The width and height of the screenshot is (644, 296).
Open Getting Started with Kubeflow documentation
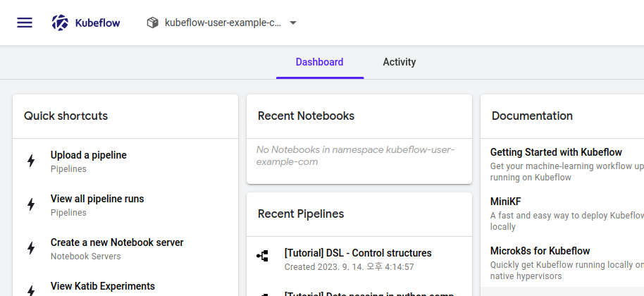pyautogui.click(x=556, y=152)
